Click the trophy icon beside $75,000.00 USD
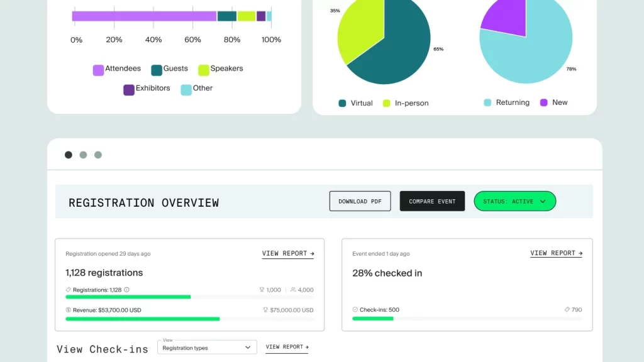The width and height of the screenshot is (644, 362). (x=265, y=310)
